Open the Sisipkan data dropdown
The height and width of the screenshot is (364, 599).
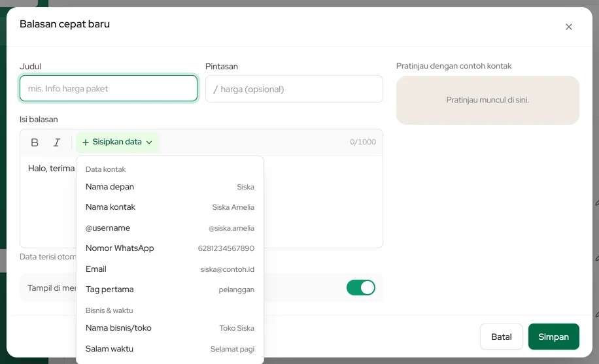(x=117, y=142)
